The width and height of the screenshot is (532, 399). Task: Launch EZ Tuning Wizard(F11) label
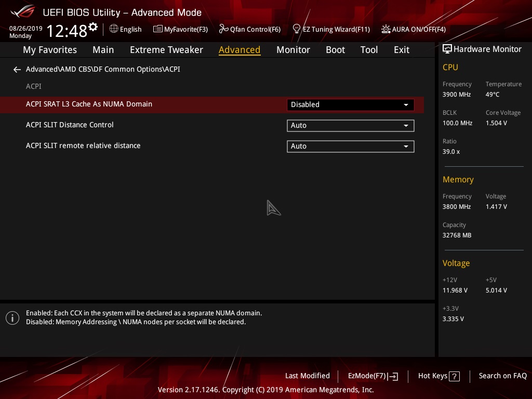click(336, 29)
